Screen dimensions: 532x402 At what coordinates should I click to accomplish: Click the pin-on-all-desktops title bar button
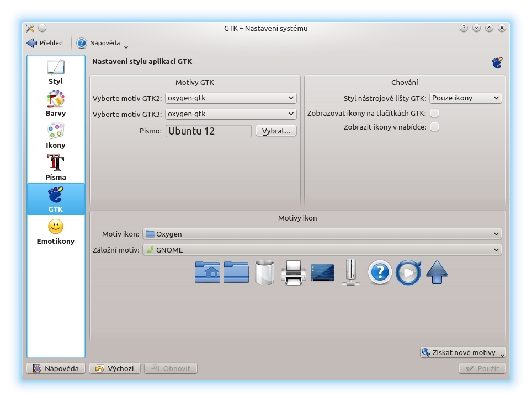[42, 28]
